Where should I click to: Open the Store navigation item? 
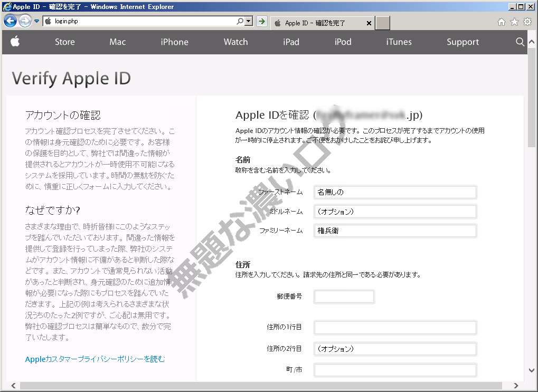point(65,42)
